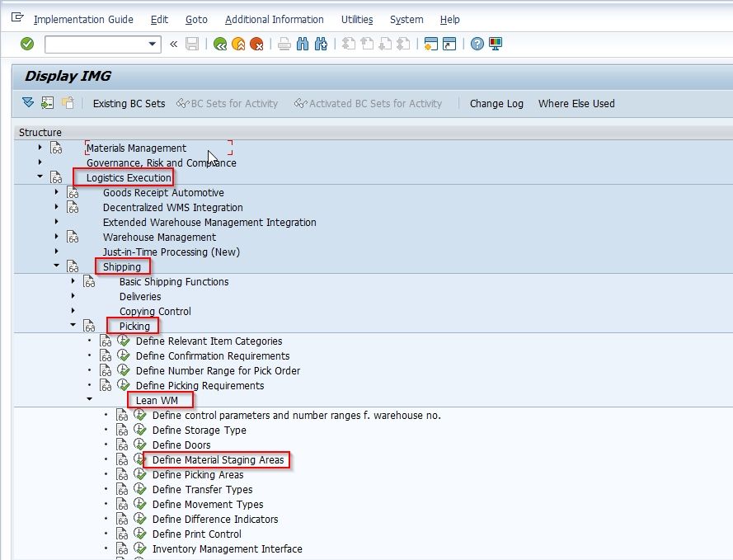Expand the Materials Management node
The width and height of the screenshot is (733, 560).
[40, 148]
